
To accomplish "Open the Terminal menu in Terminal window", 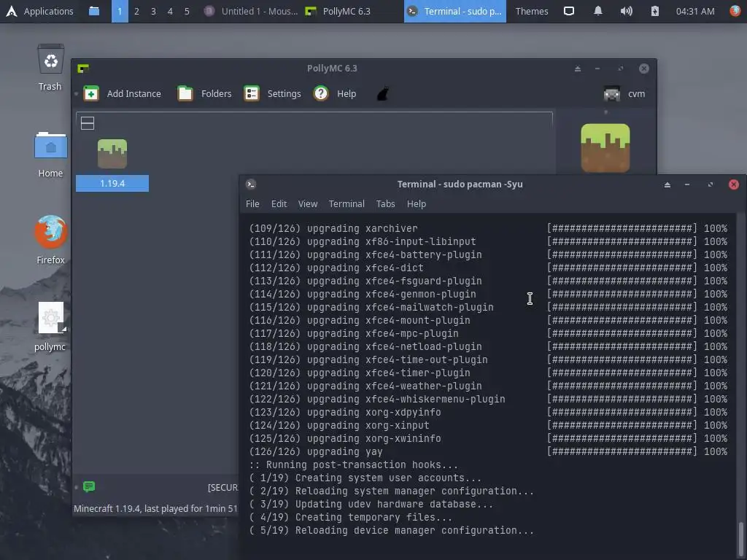I will point(347,204).
